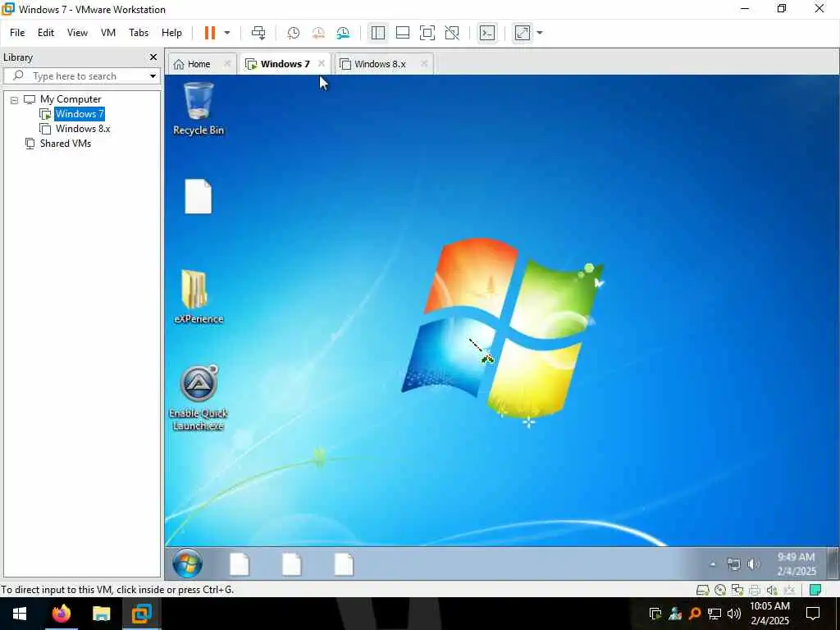840x630 pixels.
Task: Click the orange Suspend VM pause button
Action: point(209,33)
